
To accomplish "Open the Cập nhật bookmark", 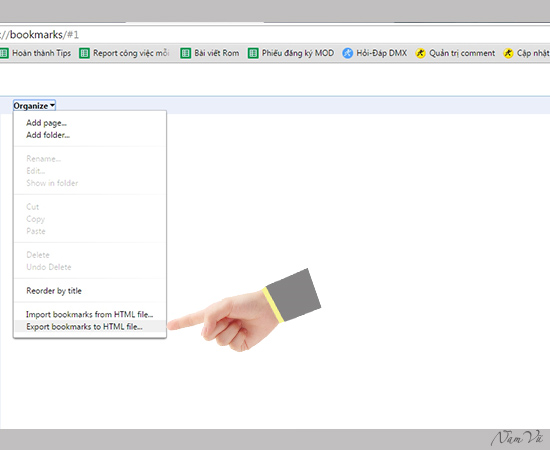I will [526, 53].
